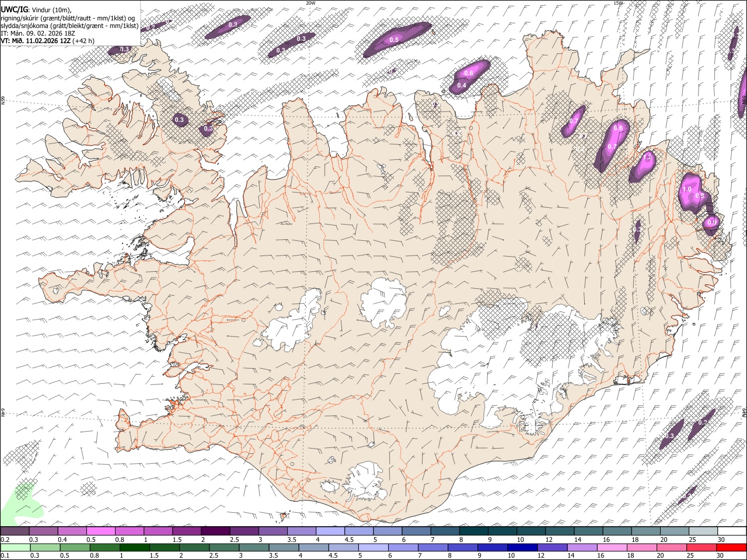Click the '15W' longitude label
Image resolution: width=747 pixels, height=560 pixels.
tap(617, 3)
